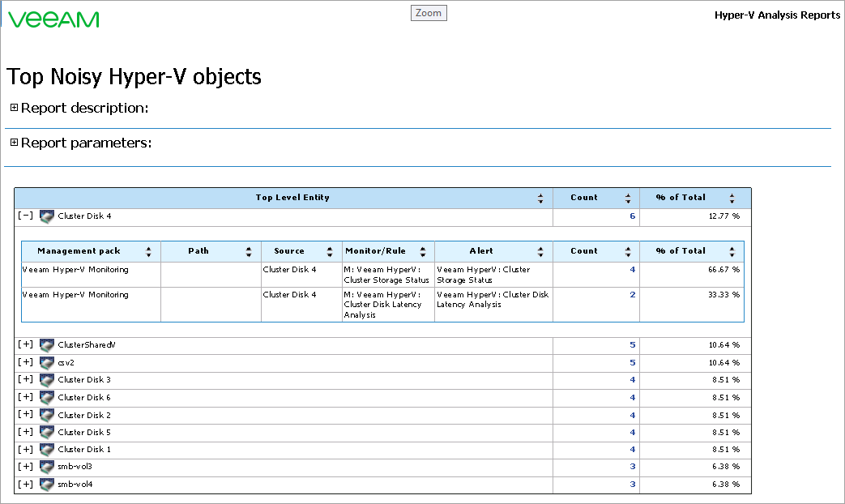This screenshot has height=504, width=845.
Task: Expand the csv2 row
Action: point(25,362)
